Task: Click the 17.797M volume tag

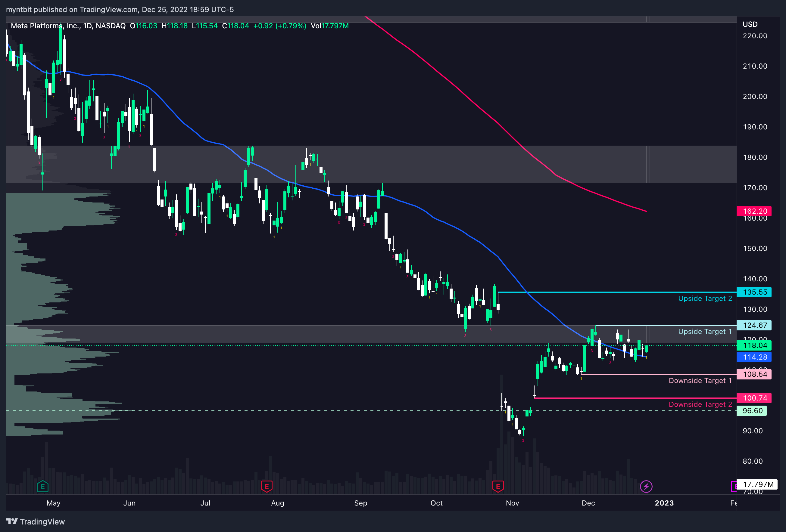Action: pyautogui.click(x=758, y=484)
